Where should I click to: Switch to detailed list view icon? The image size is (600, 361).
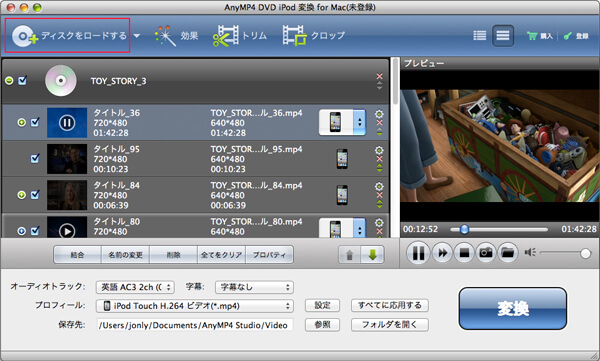502,36
